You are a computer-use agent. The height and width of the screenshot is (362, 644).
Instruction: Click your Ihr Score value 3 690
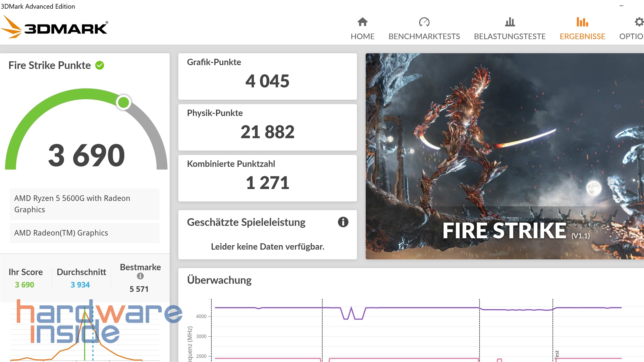tap(24, 285)
